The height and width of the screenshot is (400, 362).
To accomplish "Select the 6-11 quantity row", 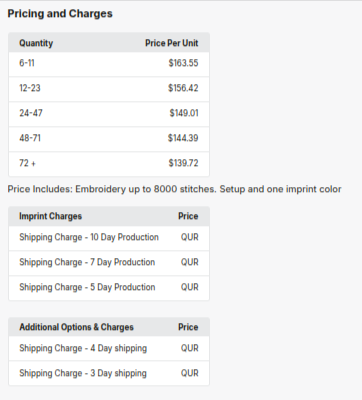I will tap(109, 64).
